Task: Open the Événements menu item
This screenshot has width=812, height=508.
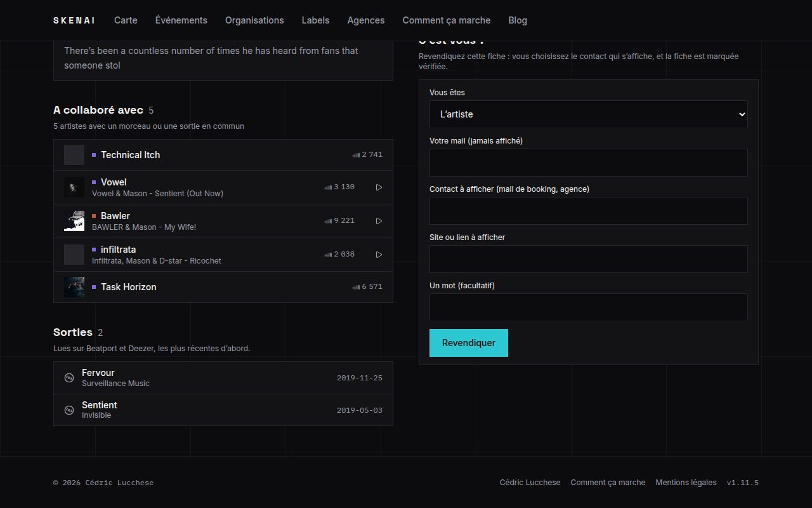Action: pos(181,20)
